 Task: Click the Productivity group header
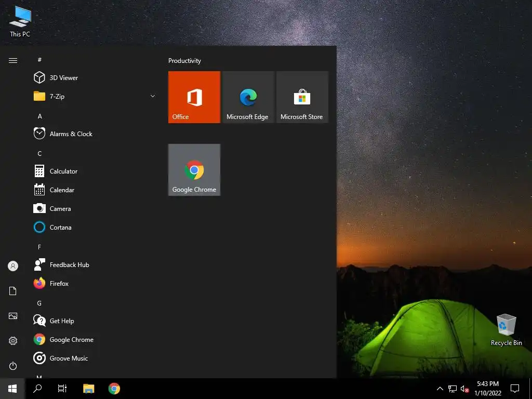[x=184, y=61]
